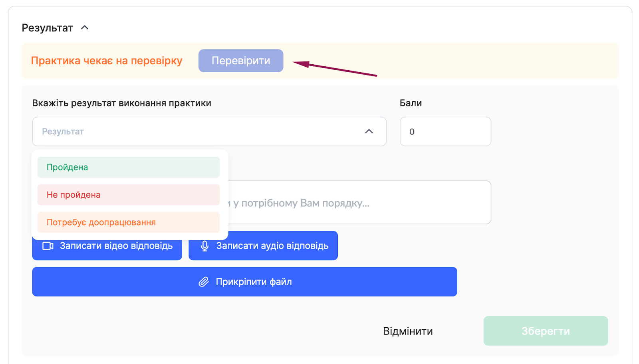The width and height of the screenshot is (639, 364).
Task: Select the Пройдена option
Action: (128, 167)
